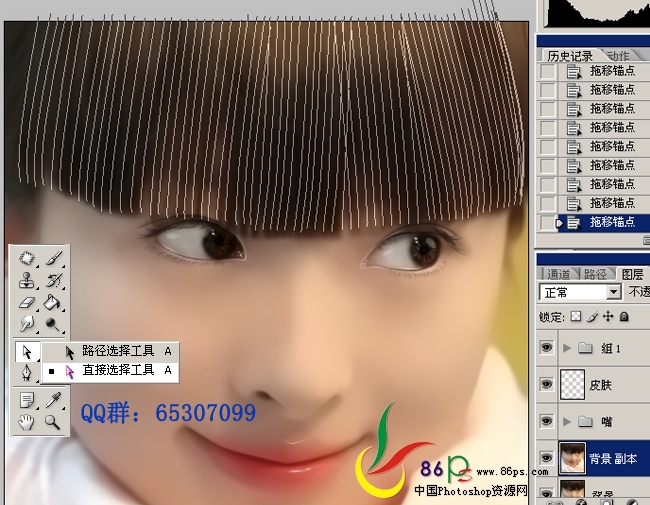Click the 組 1 folder icon

click(585, 347)
